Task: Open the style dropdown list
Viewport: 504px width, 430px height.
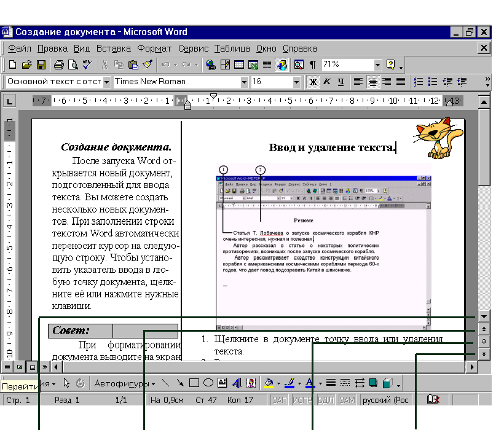Action: (x=107, y=82)
